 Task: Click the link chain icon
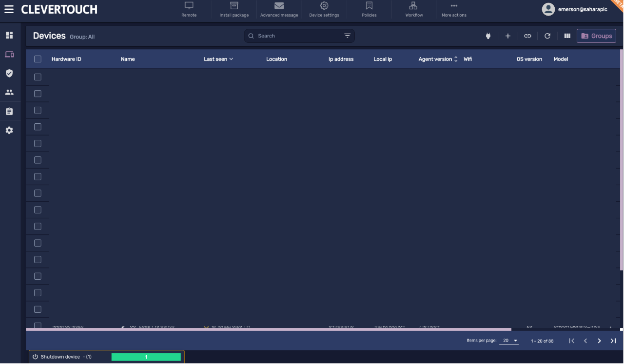(527, 36)
